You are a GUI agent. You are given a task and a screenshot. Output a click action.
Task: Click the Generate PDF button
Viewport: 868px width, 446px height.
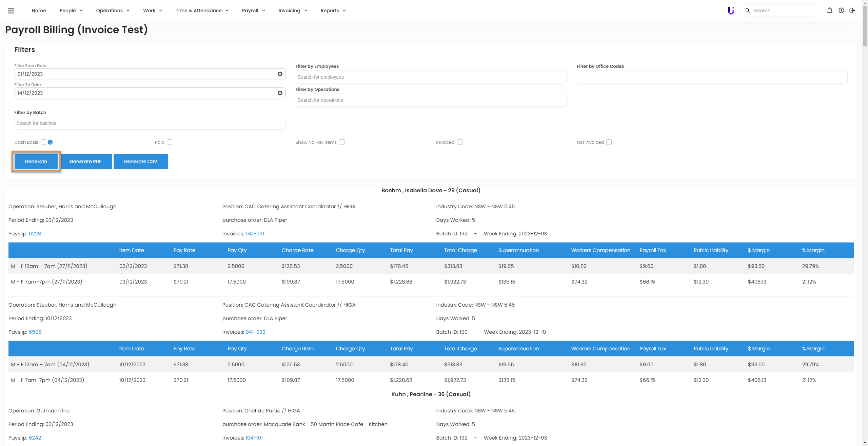click(x=85, y=161)
